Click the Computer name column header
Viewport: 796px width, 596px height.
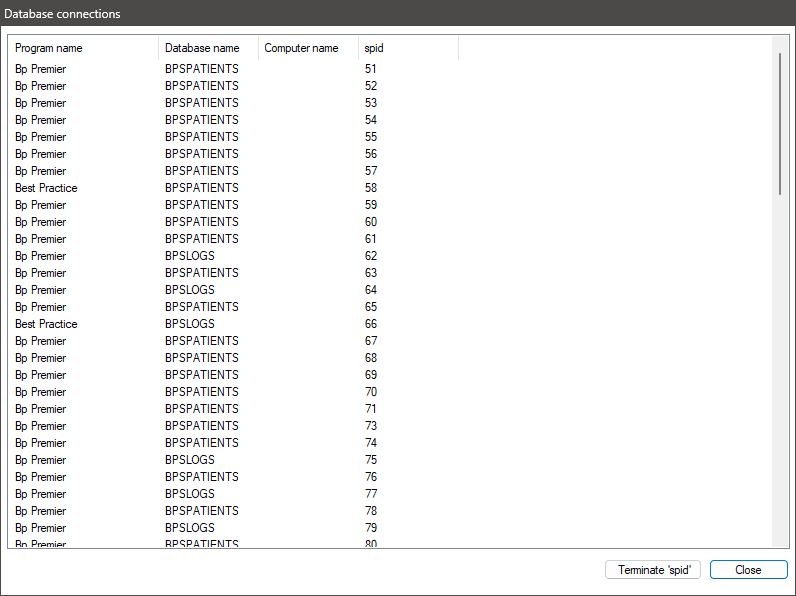pyautogui.click(x=308, y=48)
